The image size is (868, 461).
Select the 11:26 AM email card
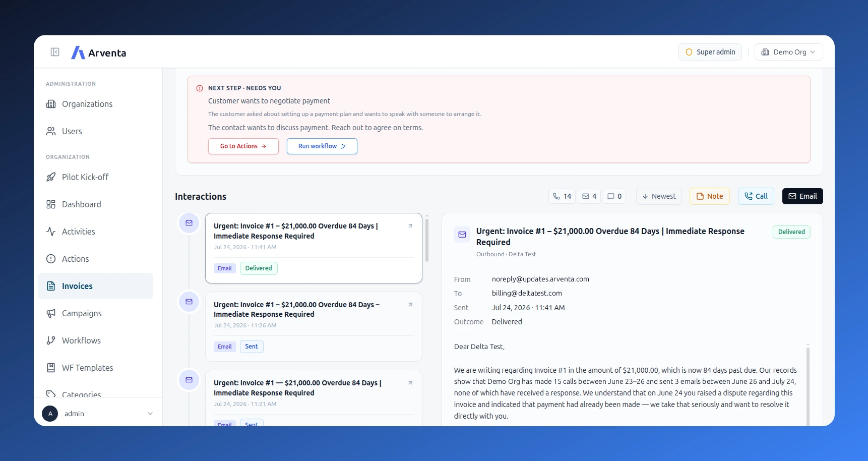click(314, 326)
